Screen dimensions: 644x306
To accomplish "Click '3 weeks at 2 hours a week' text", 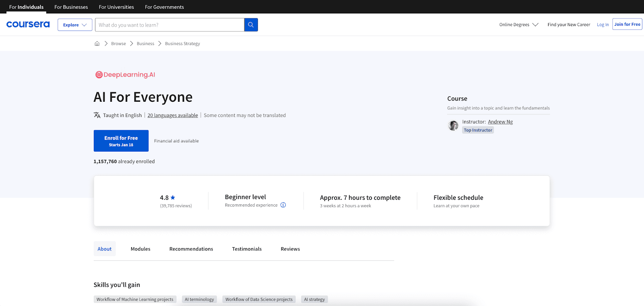I will coord(345,206).
